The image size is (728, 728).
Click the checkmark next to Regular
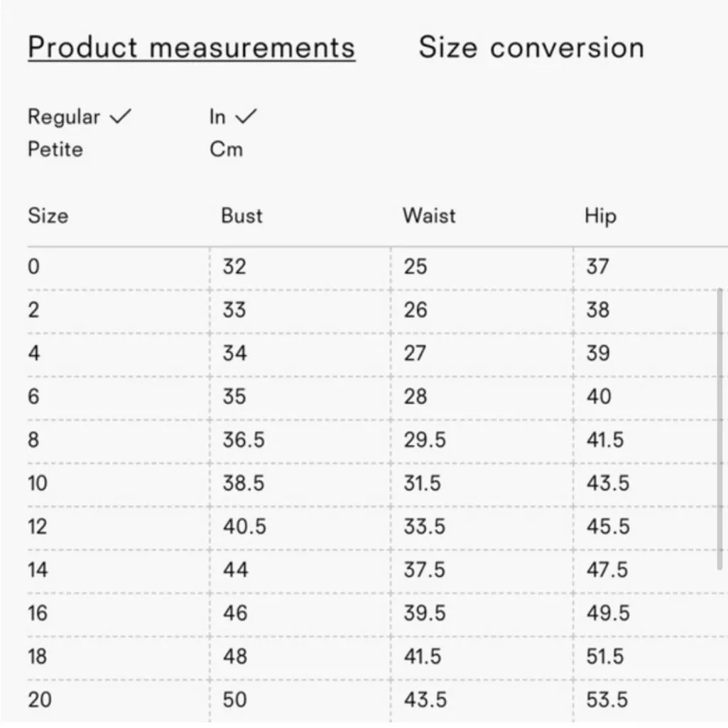pyautogui.click(x=121, y=117)
